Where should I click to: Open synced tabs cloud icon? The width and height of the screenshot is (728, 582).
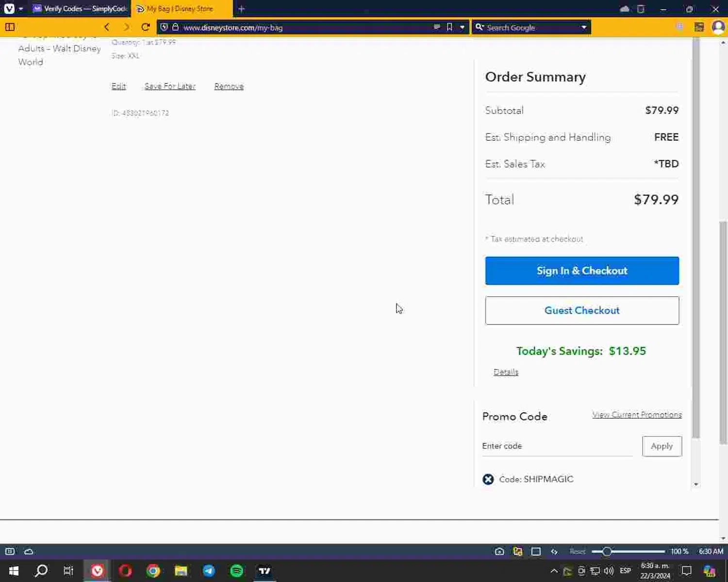click(x=625, y=9)
